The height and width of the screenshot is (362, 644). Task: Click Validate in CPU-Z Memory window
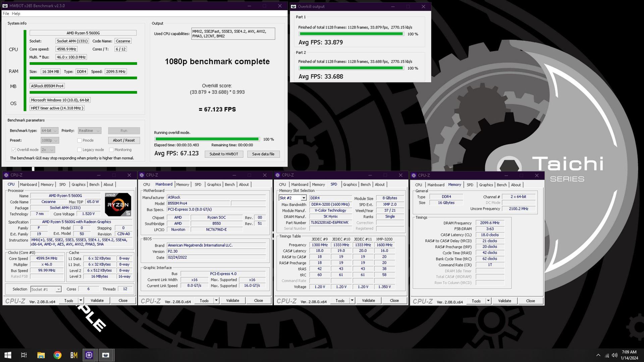pos(504,301)
